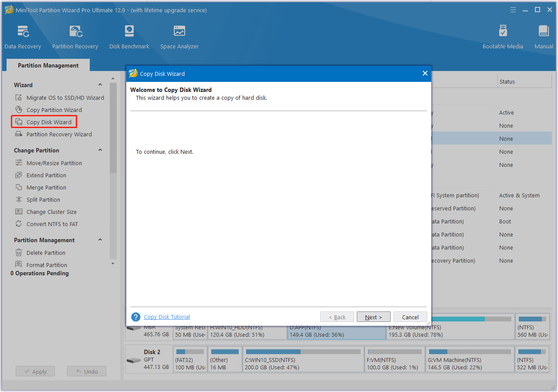Screen dimensions: 558x392
Task: Choose Change Cluster Size
Action: pyautogui.click(x=51, y=212)
